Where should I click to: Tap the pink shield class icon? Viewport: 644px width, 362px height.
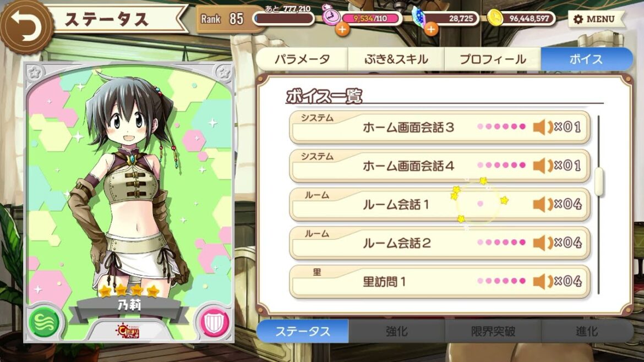215,322
